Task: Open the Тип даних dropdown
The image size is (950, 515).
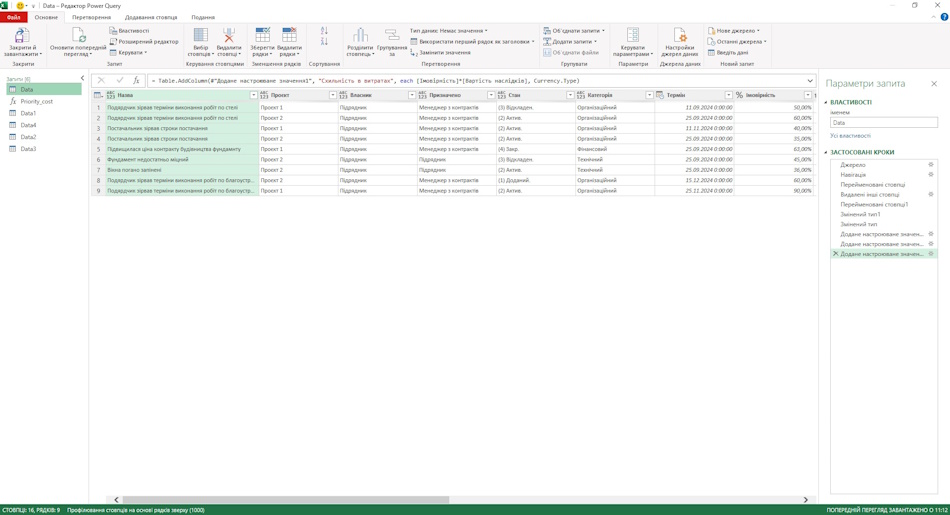Action: 448,30
